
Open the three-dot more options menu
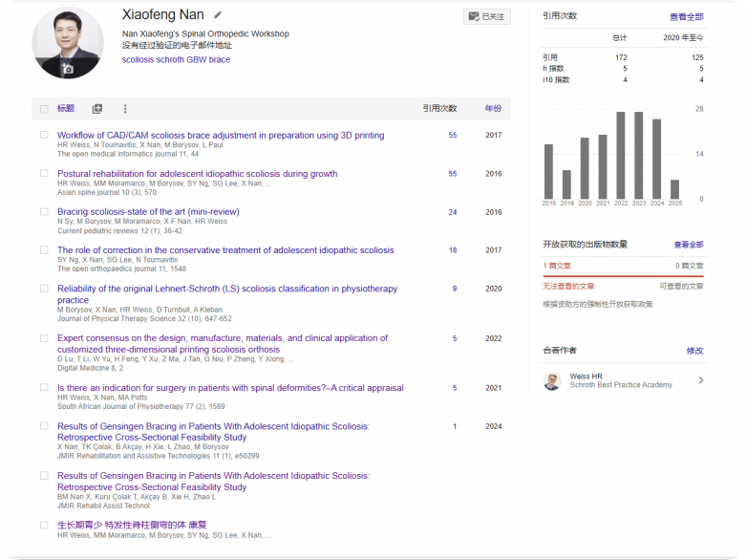(x=125, y=109)
